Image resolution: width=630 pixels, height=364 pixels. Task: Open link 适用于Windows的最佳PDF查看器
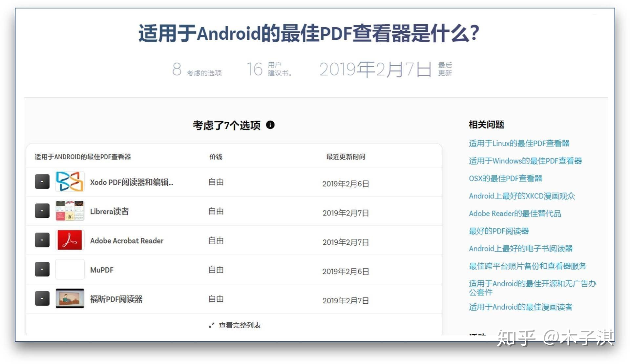point(525,161)
